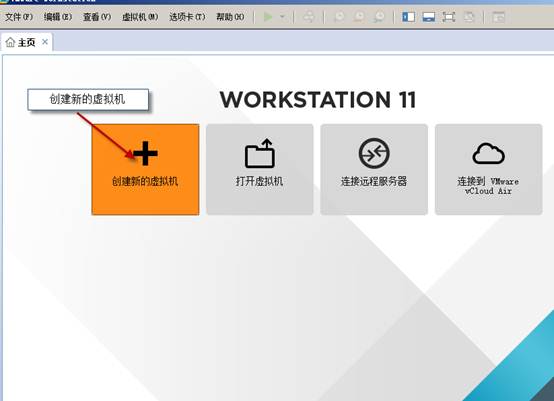Viewport: 554px width, 401px height.
Task: Select the 主页 home tab
Action: [21, 42]
